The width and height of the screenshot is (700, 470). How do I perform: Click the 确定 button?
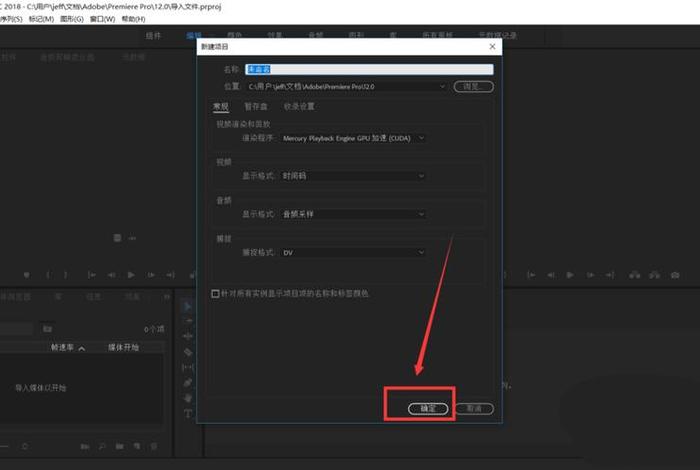click(428, 408)
